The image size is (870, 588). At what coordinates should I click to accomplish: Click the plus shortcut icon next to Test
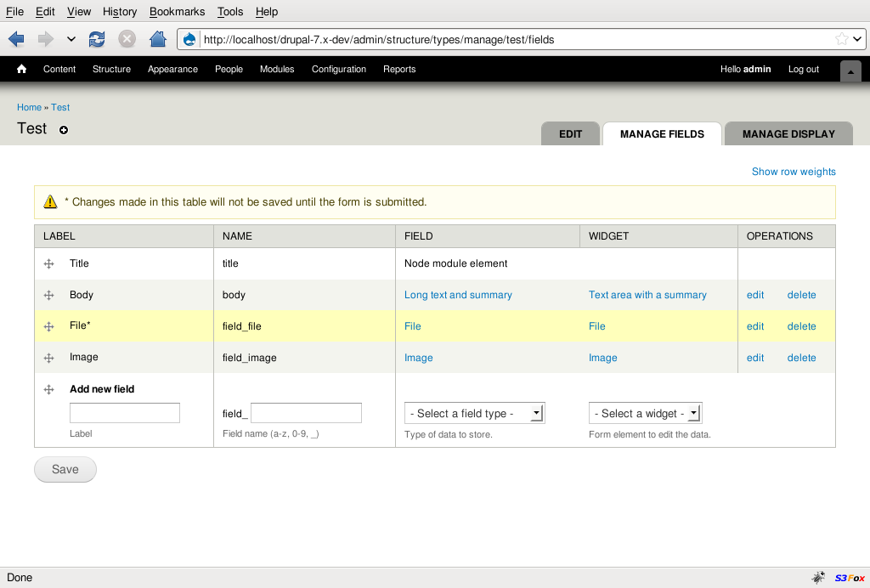64,130
